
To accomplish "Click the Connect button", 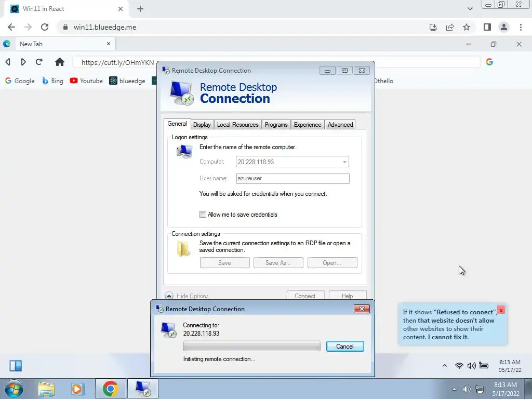I will (305, 296).
